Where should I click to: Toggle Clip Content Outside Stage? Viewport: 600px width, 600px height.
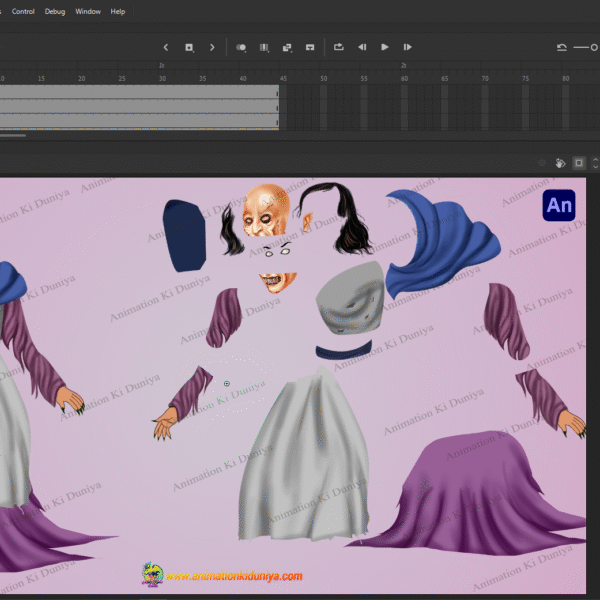[579, 163]
